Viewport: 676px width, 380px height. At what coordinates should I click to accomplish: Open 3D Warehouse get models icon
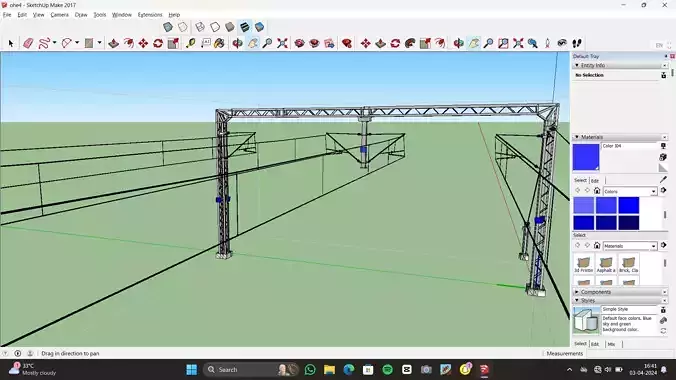point(300,43)
